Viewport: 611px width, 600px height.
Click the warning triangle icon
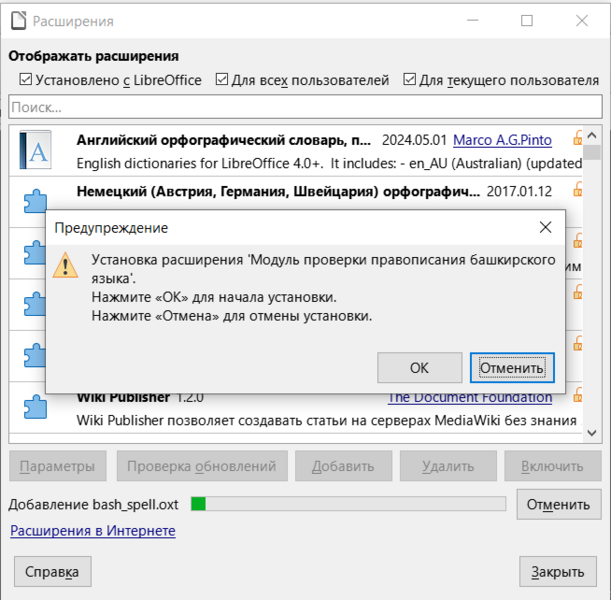coord(65,265)
